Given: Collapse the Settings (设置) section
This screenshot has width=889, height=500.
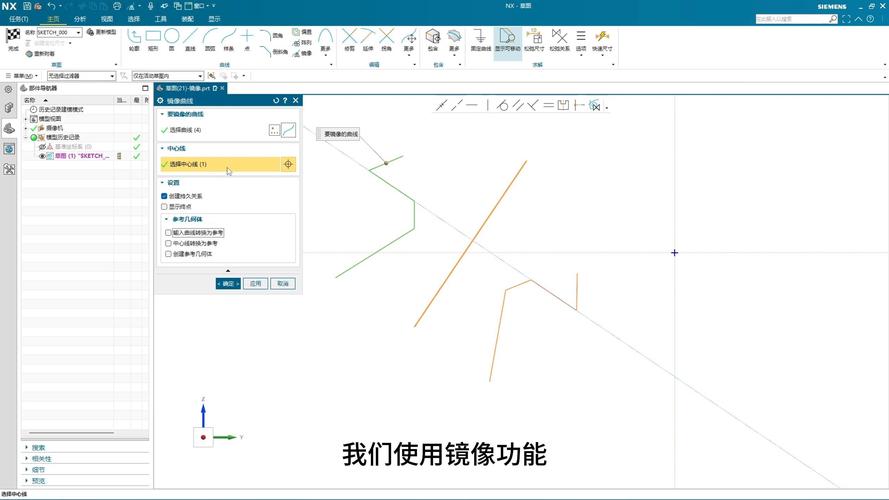Looking at the screenshot, I should (x=162, y=183).
